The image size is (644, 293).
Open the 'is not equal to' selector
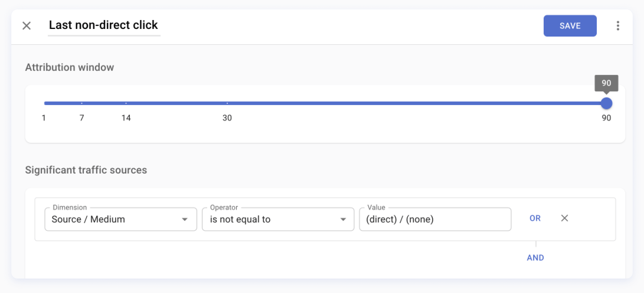click(x=278, y=219)
